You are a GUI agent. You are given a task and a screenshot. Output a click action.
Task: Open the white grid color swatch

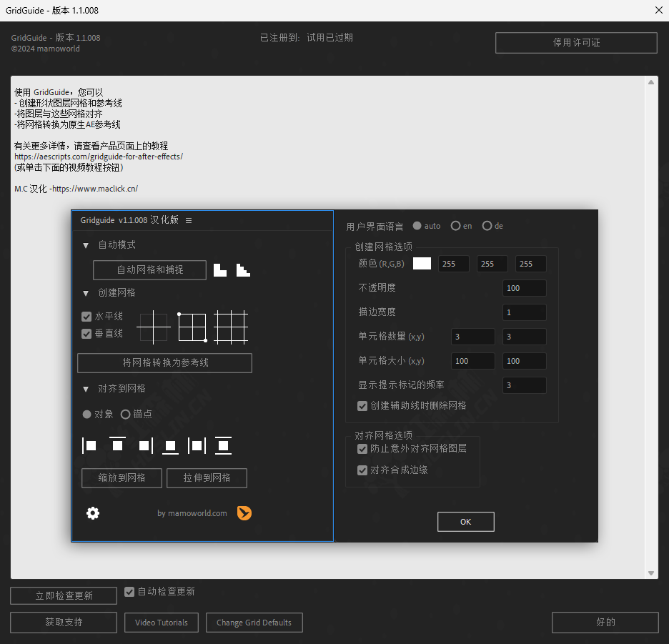(422, 263)
